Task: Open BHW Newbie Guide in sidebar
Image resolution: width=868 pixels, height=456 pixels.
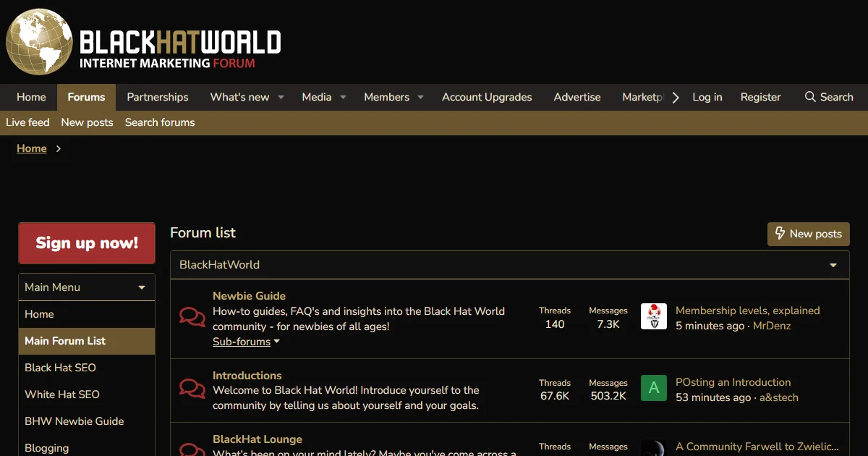Action: click(x=87, y=421)
